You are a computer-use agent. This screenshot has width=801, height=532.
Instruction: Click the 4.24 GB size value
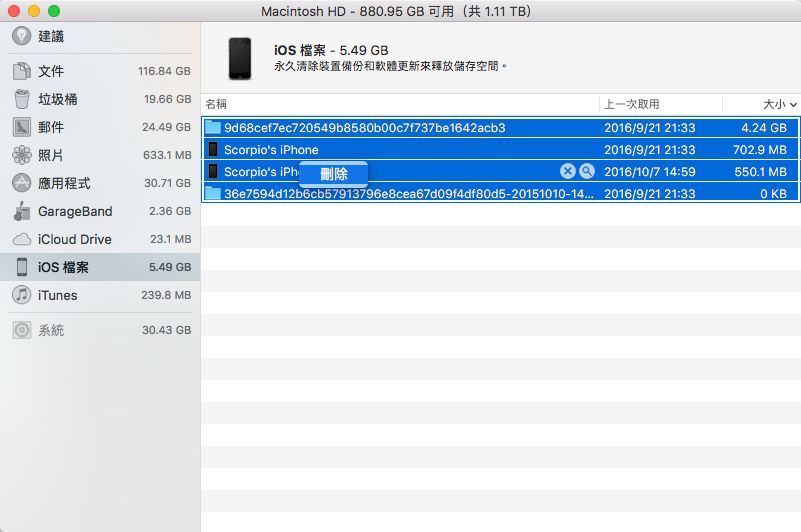(x=764, y=128)
